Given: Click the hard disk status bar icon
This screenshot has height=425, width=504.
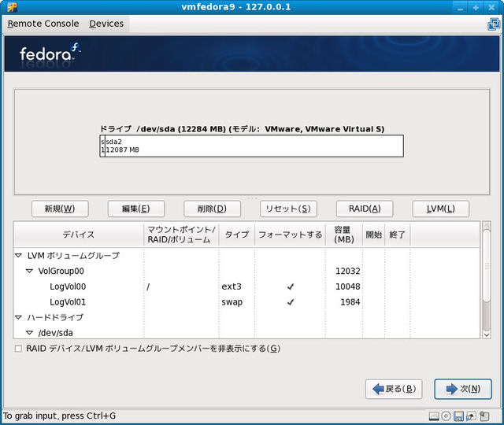Looking at the screenshot, I should 434,416.
